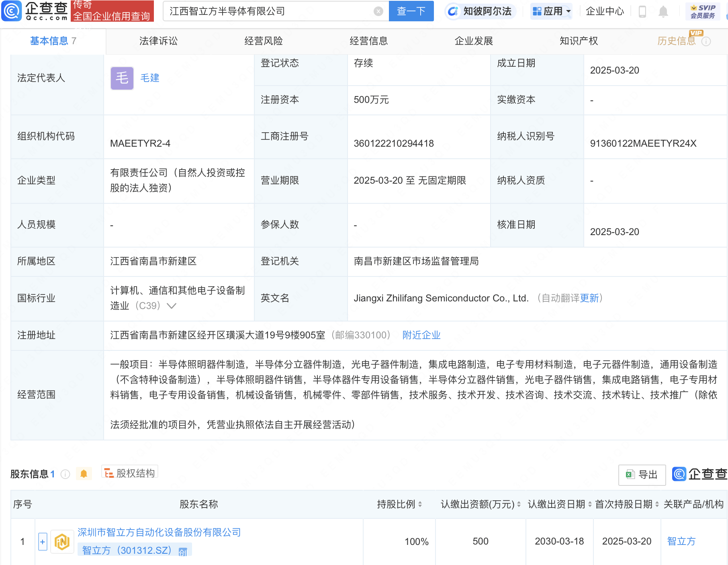Click the 深圳市智立方 shareholder logo
The image size is (728, 565).
tap(62, 542)
